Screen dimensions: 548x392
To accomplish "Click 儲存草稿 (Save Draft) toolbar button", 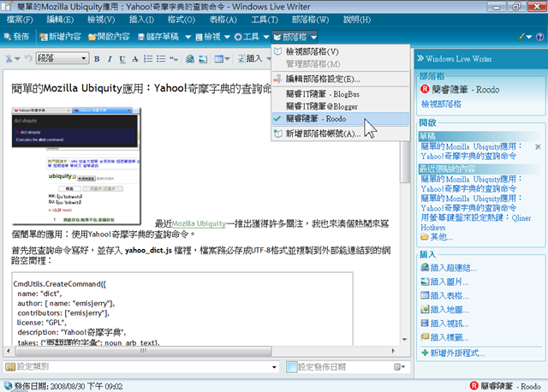I will pyautogui.click(x=158, y=37).
